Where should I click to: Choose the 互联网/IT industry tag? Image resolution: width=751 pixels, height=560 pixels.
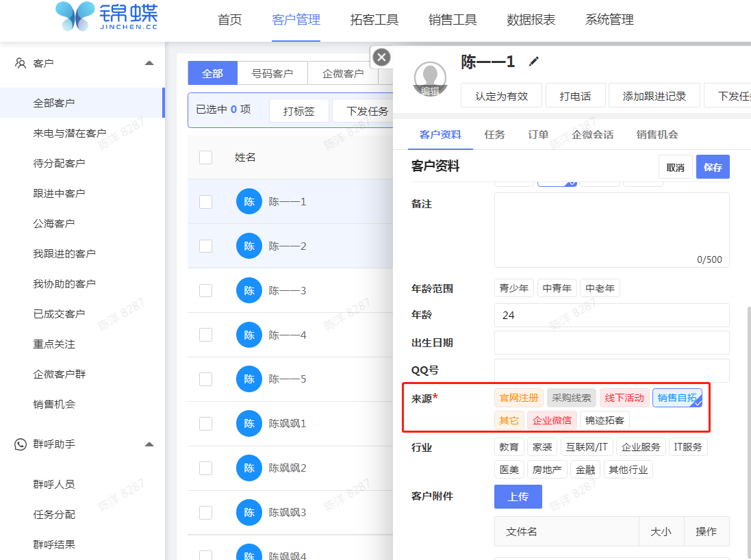tap(587, 447)
